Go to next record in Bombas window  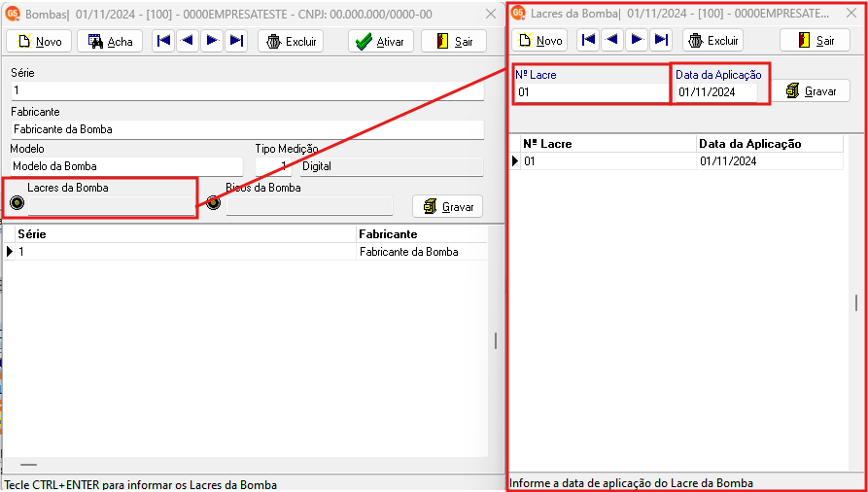212,41
